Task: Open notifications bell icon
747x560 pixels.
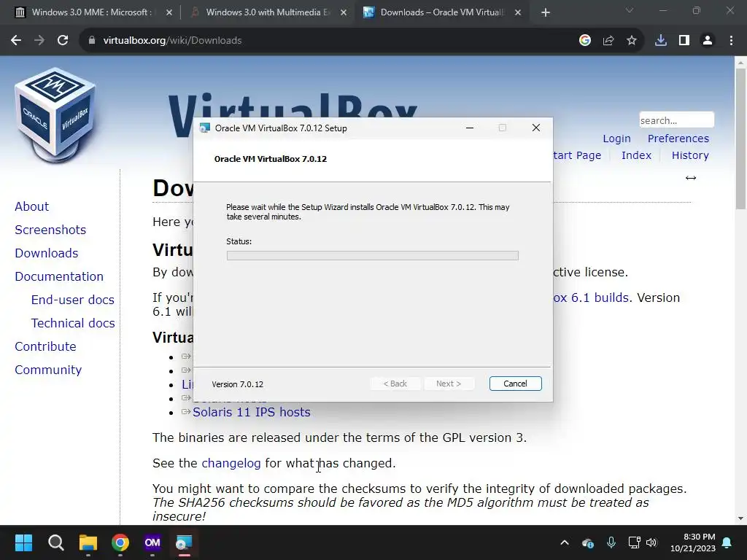Action: pyautogui.click(x=727, y=542)
